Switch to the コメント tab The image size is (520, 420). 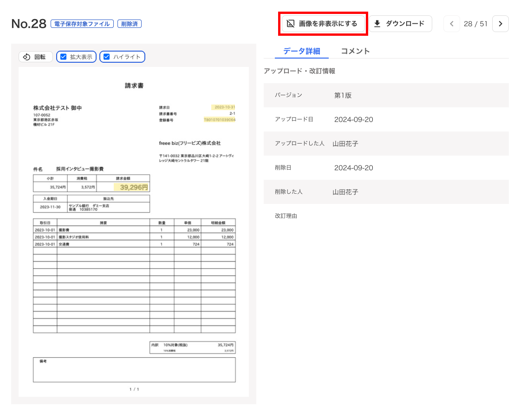point(355,51)
